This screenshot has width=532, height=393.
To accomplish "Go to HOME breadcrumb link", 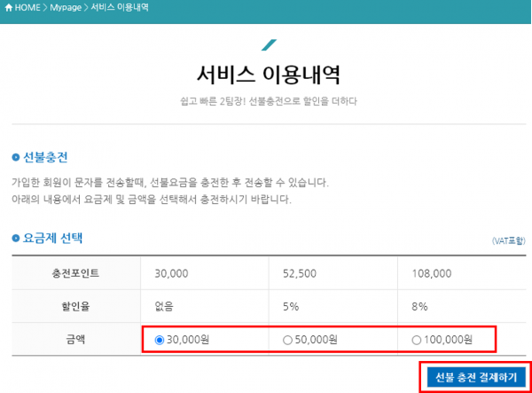I will (x=27, y=7).
